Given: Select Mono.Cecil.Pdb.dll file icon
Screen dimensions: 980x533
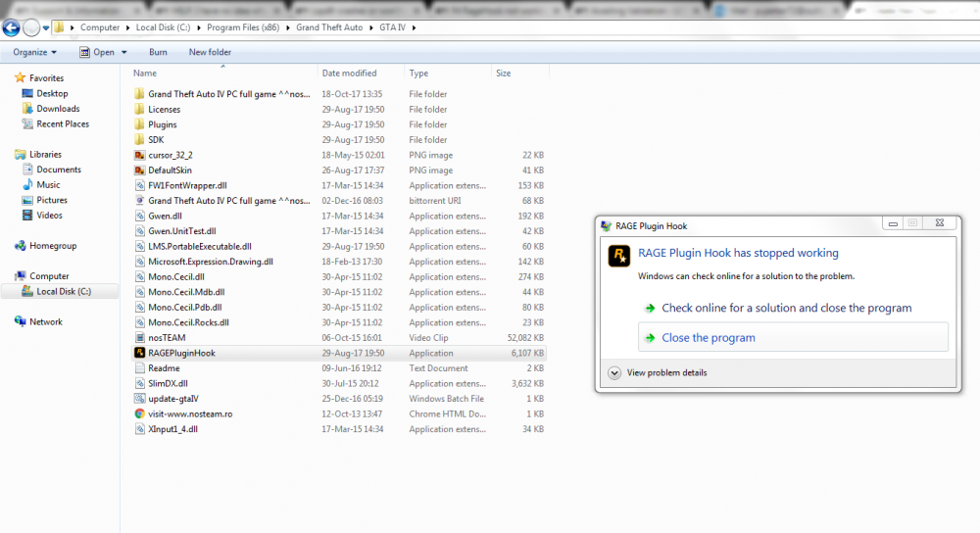Looking at the screenshot, I should (x=139, y=307).
